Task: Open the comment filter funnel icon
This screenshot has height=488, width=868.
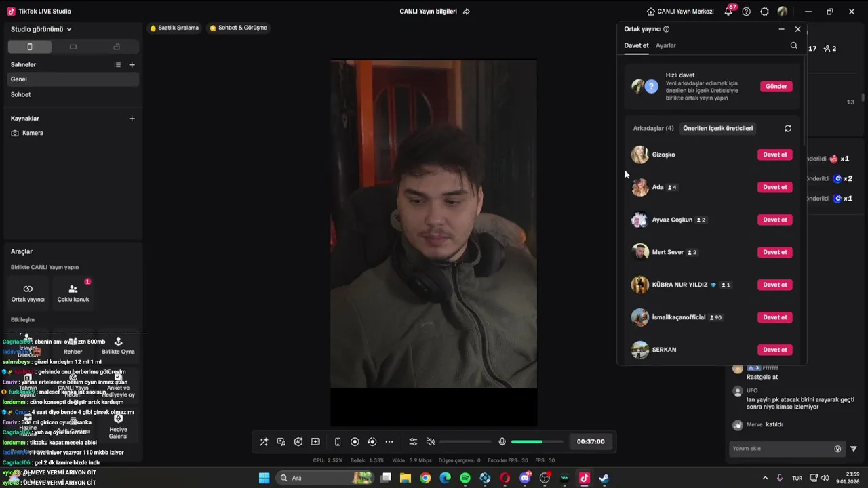Action: pos(854,449)
